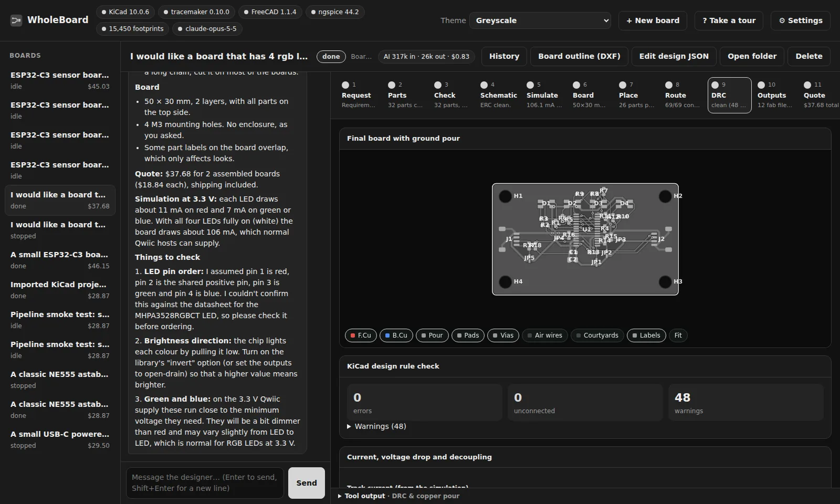
Task: Go to step 5 Simulate
Action: [x=544, y=95]
